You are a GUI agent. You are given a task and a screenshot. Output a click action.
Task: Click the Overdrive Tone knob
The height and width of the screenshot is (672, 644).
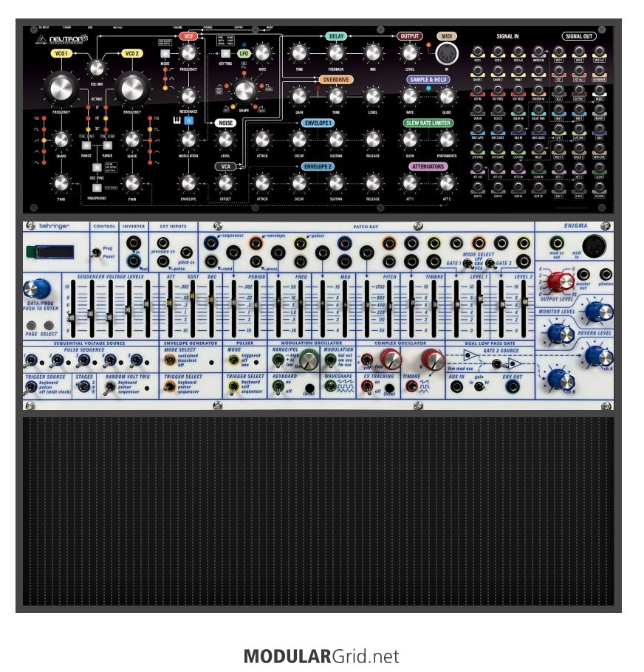coord(336,97)
